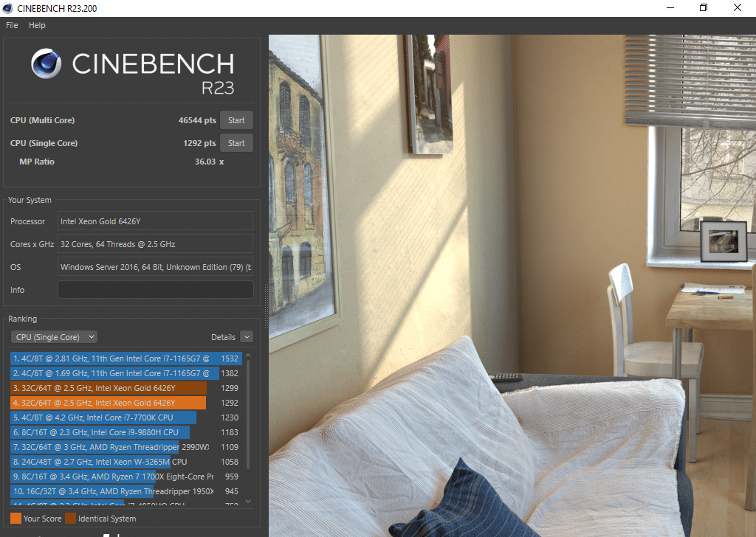Select ranking row 6 Core i9-9880H
This screenshot has width=756, height=537.
125,432
